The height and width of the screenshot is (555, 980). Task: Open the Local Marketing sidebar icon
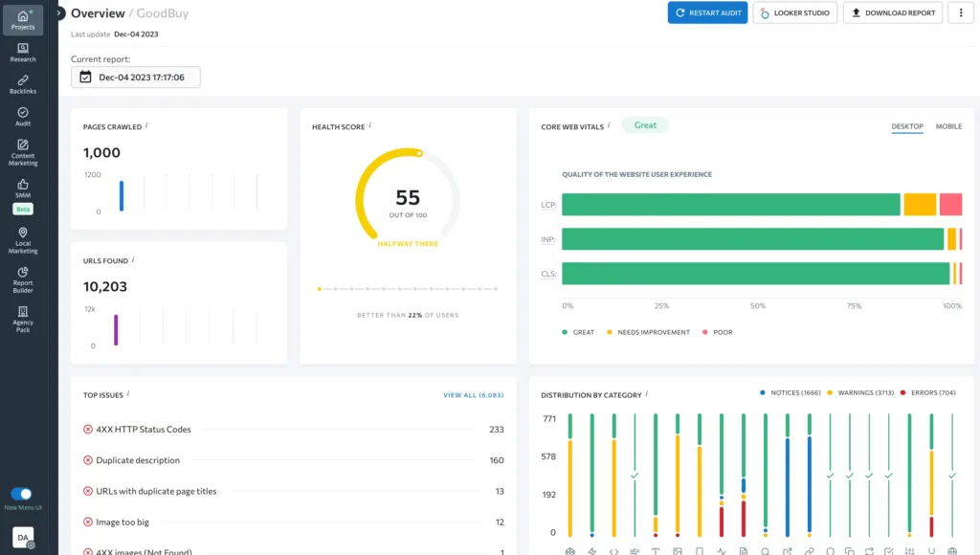22,237
